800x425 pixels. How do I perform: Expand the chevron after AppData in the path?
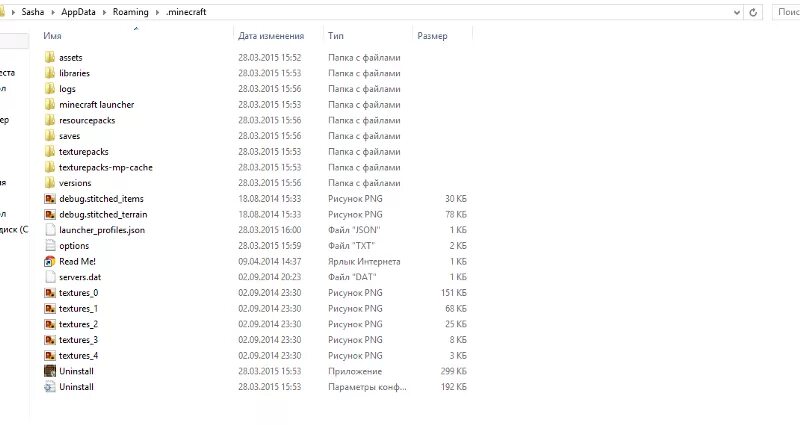click(x=104, y=12)
